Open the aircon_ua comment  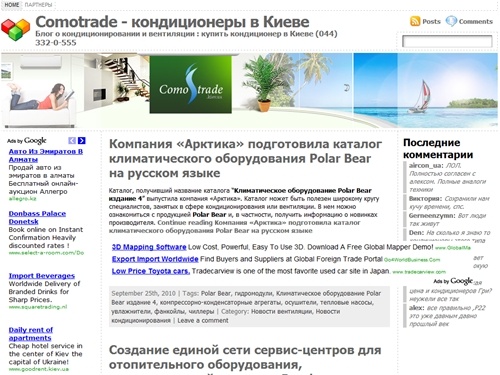tap(447, 177)
